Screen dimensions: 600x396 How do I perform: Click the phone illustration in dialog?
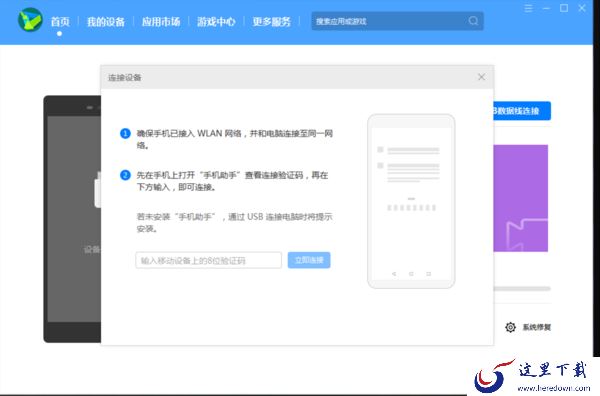coord(411,201)
